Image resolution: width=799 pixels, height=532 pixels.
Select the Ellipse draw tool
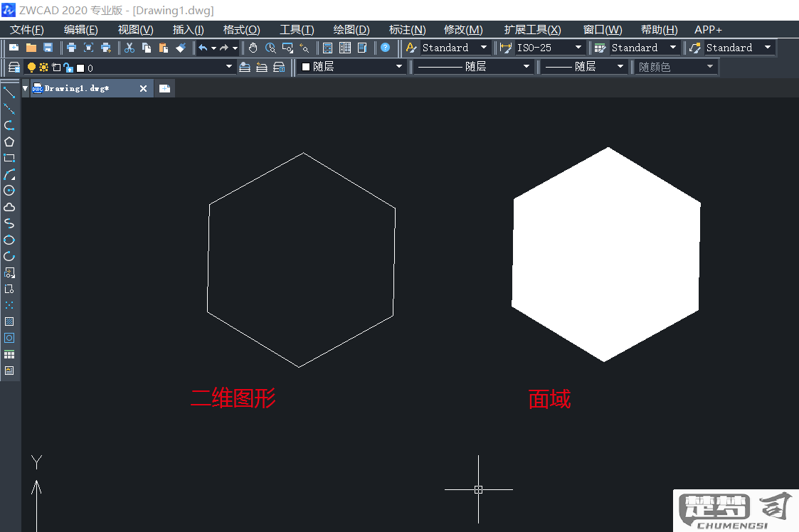9,240
